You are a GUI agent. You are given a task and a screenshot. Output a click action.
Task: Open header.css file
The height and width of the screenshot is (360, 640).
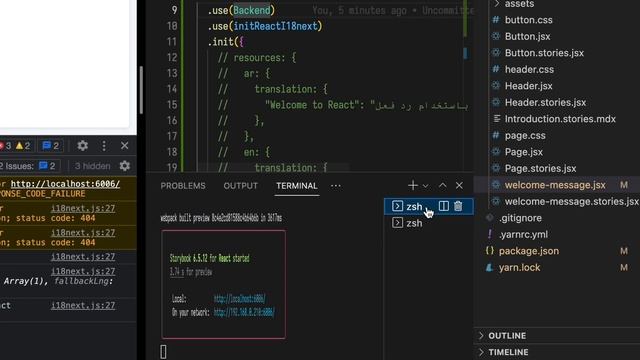[x=529, y=69]
